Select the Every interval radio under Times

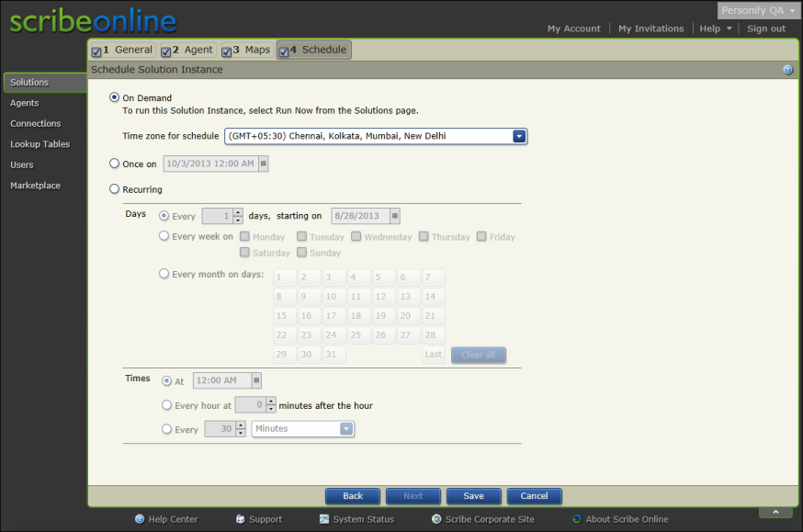[x=166, y=428]
